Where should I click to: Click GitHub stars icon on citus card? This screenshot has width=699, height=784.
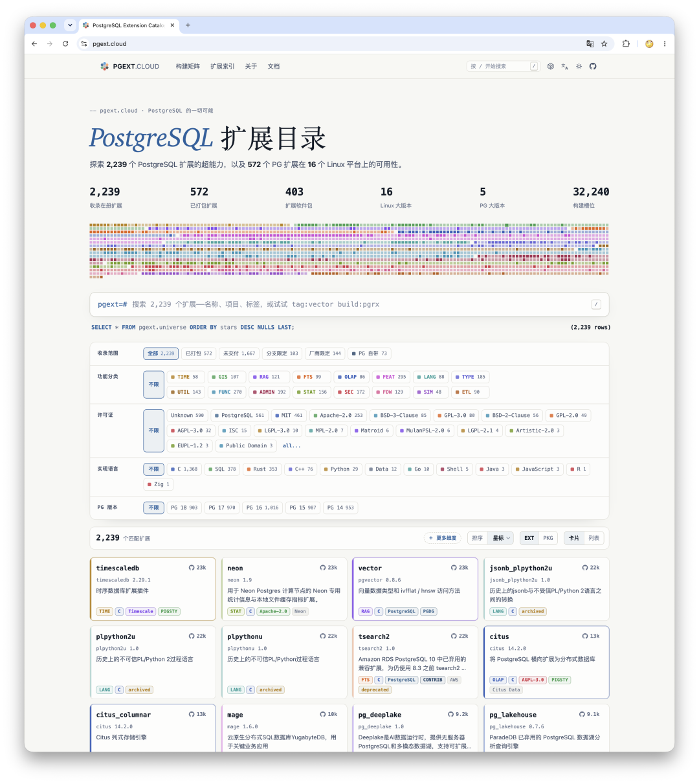pos(585,636)
